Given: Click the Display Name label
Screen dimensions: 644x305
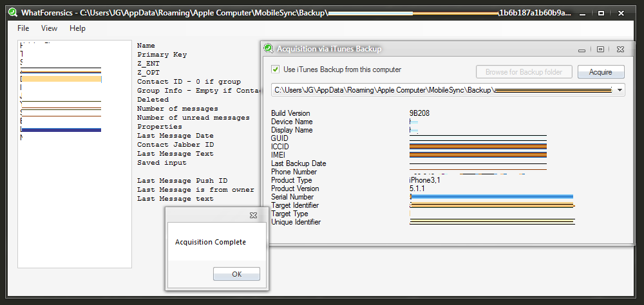Looking at the screenshot, I should click(292, 130).
